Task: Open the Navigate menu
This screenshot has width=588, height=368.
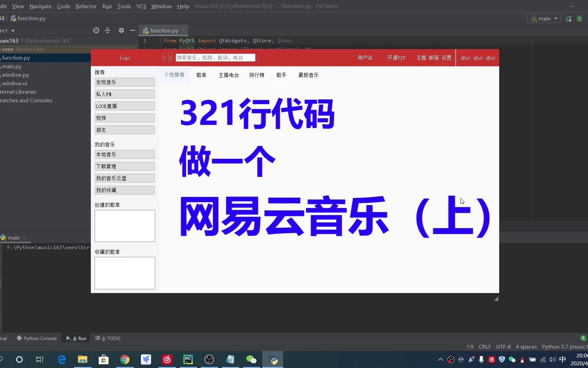Action: [40, 6]
